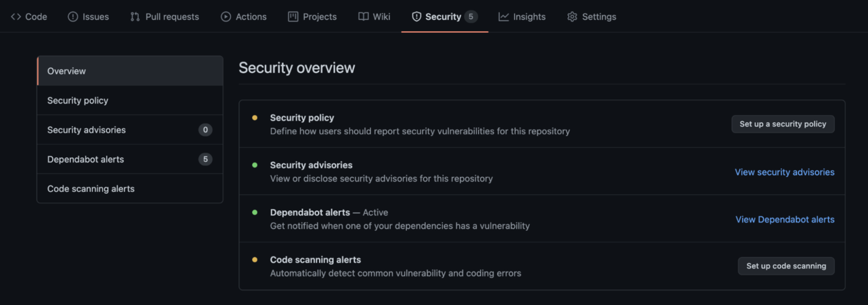Click the green dot beside Dependabot alerts
The image size is (868, 305).
pyautogui.click(x=255, y=212)
